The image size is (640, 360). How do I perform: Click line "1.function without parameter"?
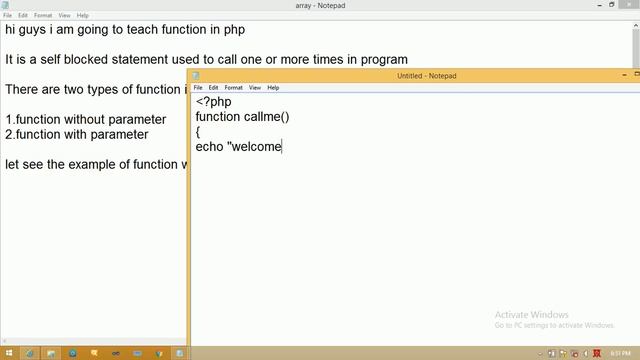click(x=86, y=120)
